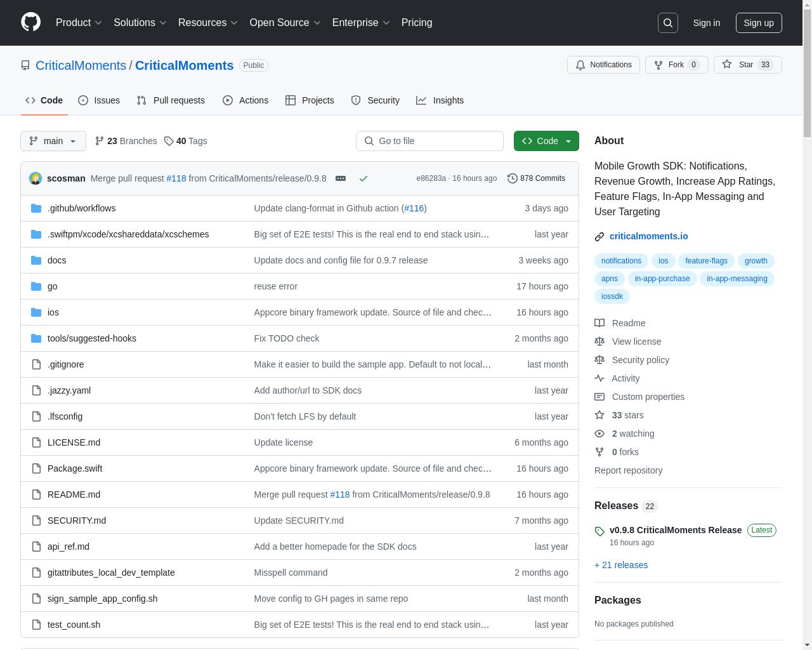Click scosman's avatar image
Viewport: 812px width, 650px height.
(36, 178)
